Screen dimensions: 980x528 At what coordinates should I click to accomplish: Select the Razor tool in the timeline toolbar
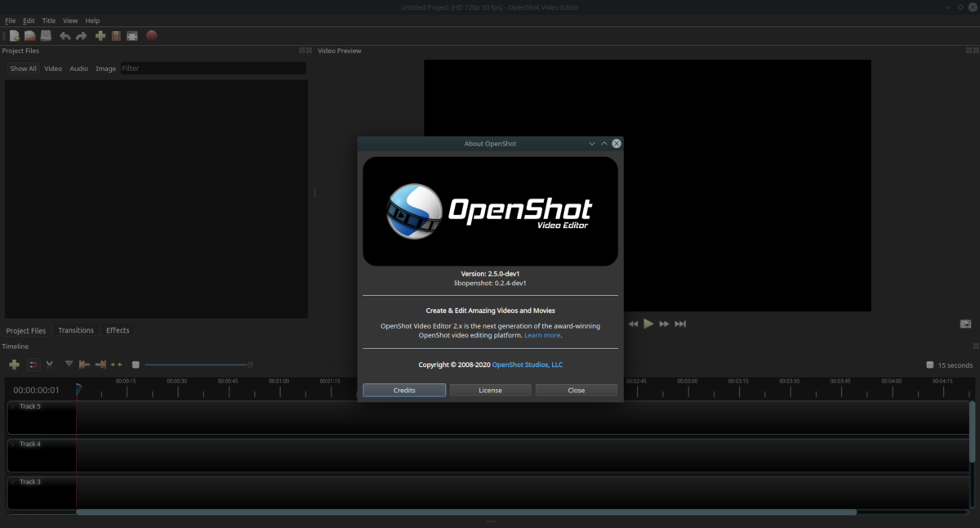(49, 364)
